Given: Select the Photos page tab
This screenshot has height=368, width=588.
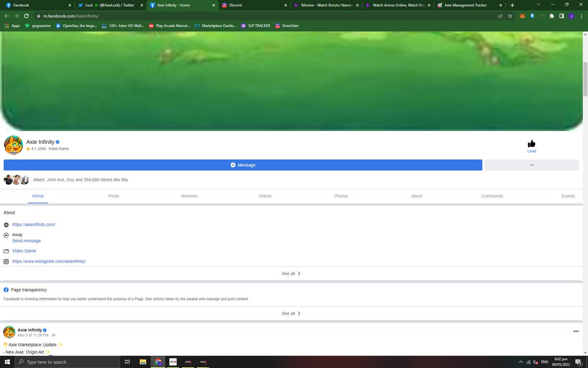Looking at the screenshot, I should (341, 196).
